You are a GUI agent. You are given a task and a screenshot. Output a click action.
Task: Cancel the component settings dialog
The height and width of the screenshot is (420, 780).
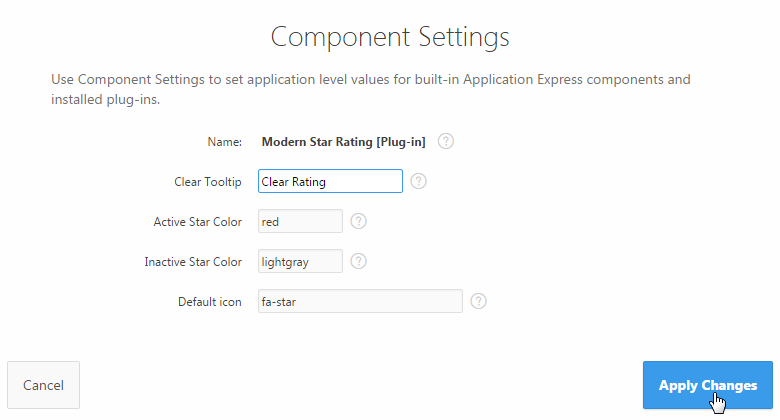[x=43, y=385]
